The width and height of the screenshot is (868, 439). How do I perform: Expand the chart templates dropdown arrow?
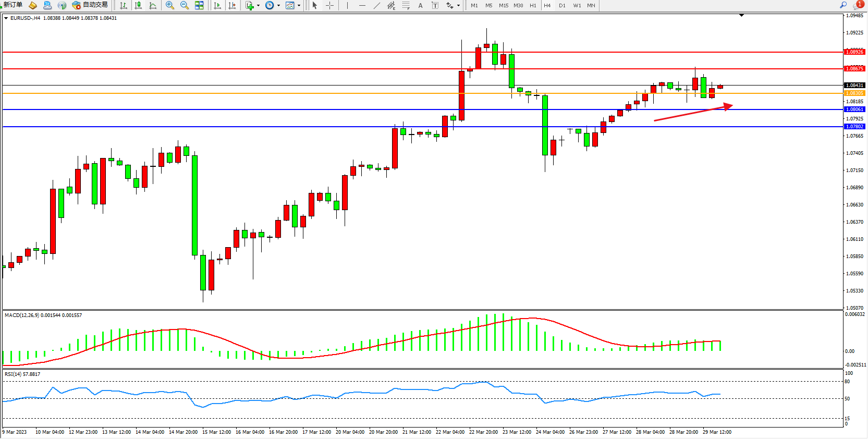click(x=299, y=6)
